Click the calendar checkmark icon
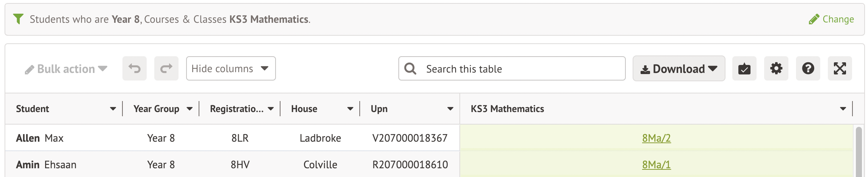 click(744, 69)
